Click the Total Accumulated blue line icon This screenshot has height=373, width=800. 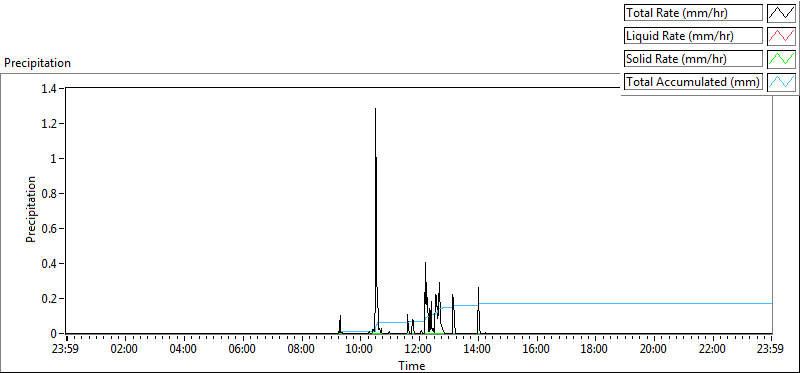pos(781,82)
